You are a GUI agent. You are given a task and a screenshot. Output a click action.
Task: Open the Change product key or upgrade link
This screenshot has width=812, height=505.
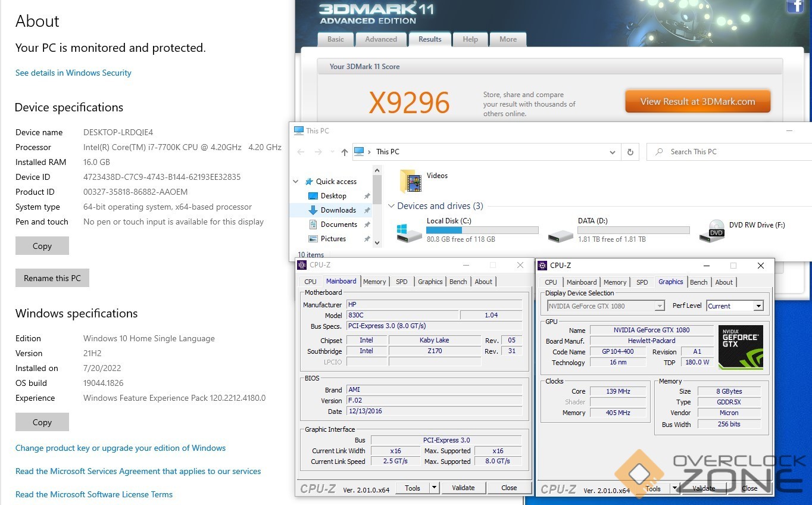(x=120, y=448)
